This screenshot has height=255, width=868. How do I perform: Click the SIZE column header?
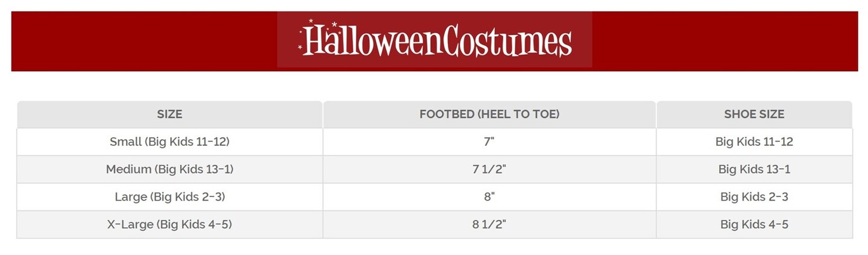pyautogui.click(x=169, y=114)
